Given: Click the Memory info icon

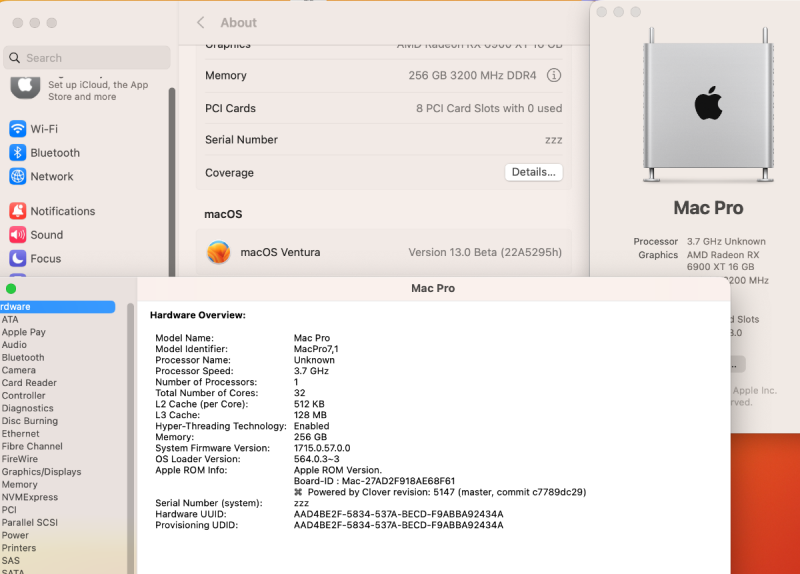Looking at the screenshot, I should (x=554, y=76).
